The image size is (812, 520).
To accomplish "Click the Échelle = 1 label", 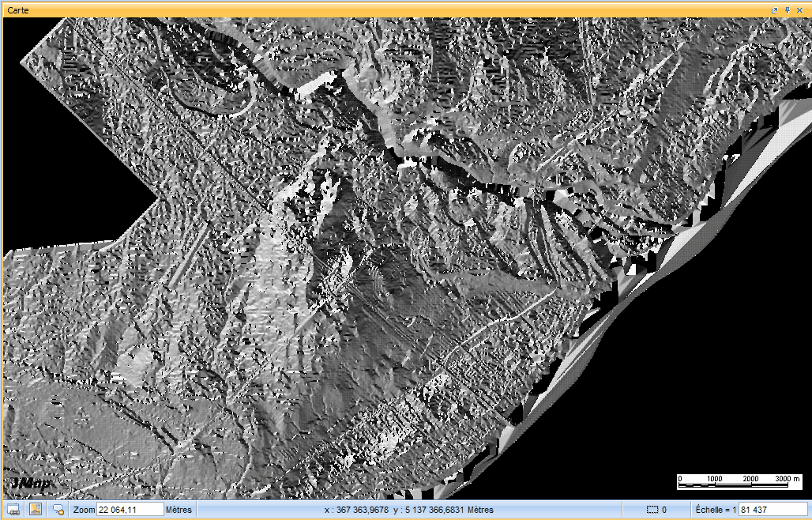I will (x=716, y=510).
